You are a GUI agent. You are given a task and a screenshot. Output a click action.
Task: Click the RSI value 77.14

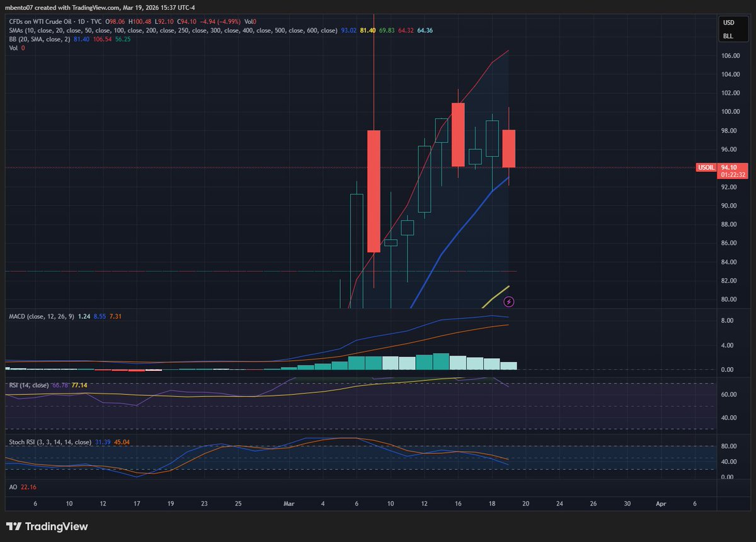pyautogui.click(x=79, y=384)
